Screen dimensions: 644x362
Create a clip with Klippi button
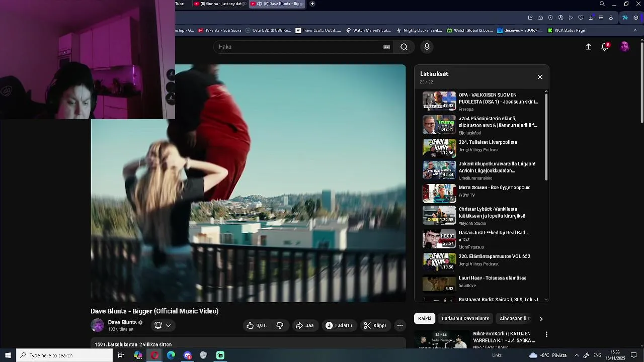point(375,325)
